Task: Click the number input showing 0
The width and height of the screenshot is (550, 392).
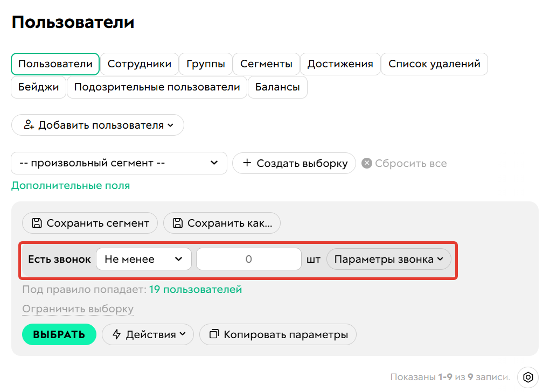Action: (x=248, y=259)
